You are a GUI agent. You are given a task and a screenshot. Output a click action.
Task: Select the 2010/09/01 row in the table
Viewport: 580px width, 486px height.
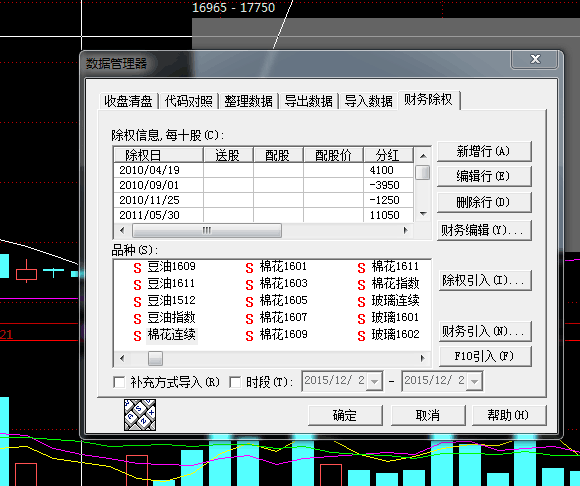coord(263,185)
